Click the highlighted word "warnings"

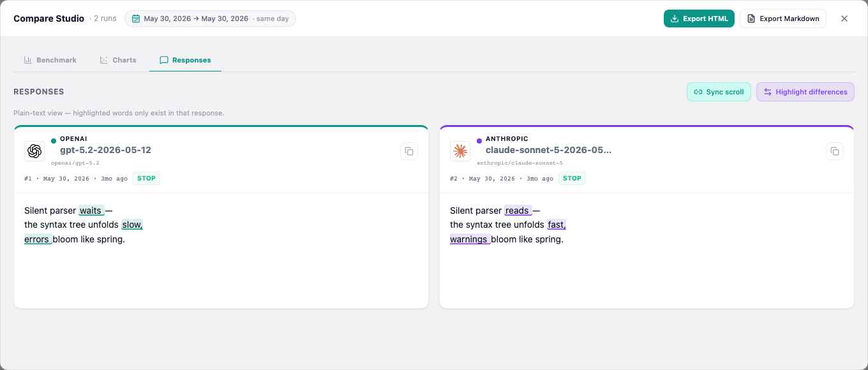click(x=470, y=239)
